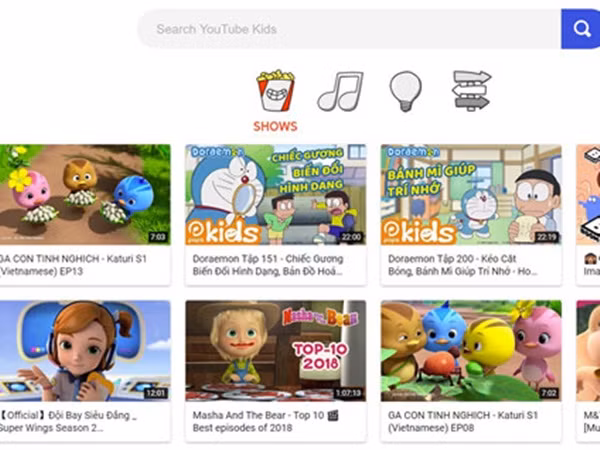Click the POPS kids logo on Doraemon 200

tap(419, 232)
